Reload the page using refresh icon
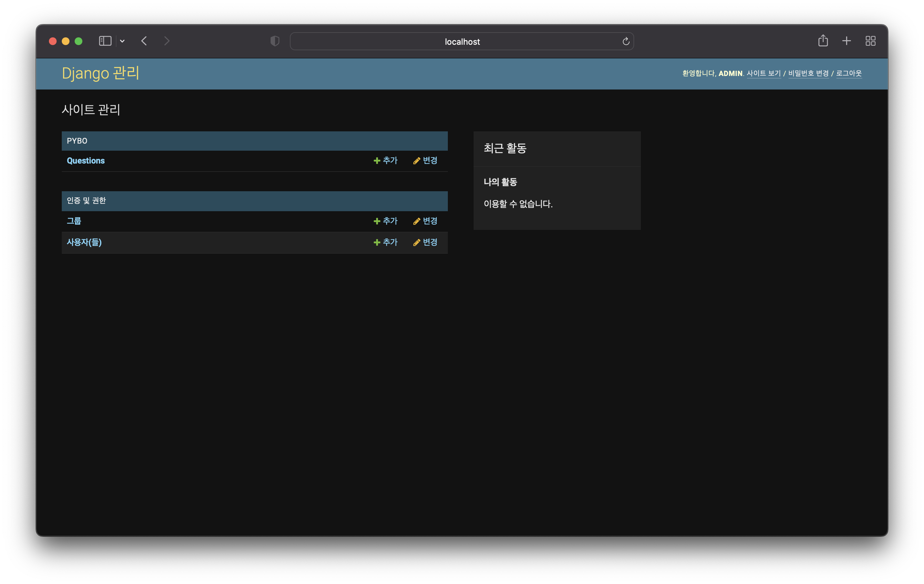The width and height of the screenshot is (924, 584). (625, 42)
